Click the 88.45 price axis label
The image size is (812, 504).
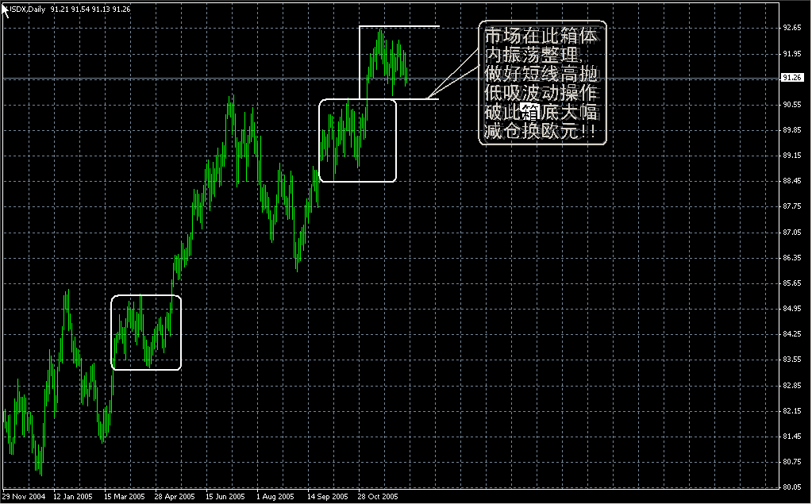[792, 180]
